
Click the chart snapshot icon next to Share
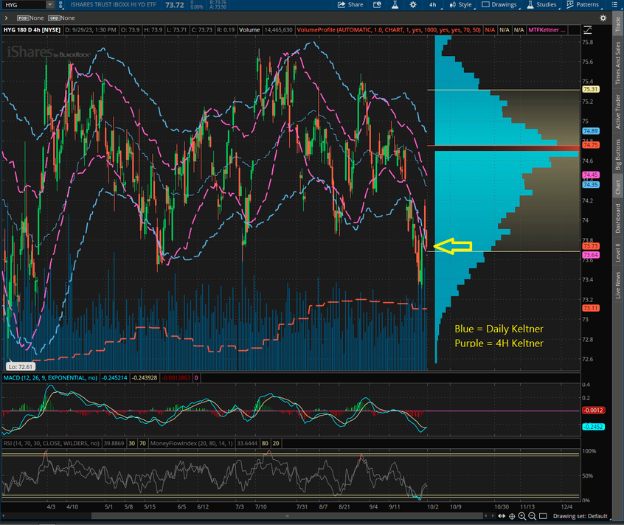click(377, 5)
